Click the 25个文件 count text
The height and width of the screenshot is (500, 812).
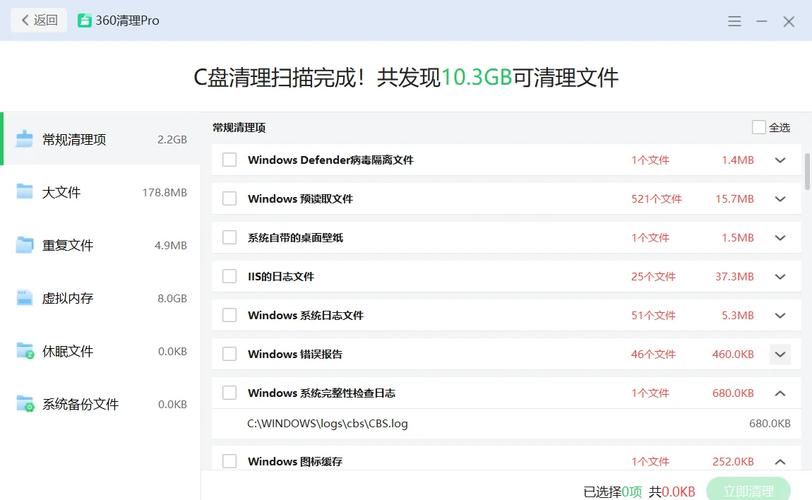[653, 276]
